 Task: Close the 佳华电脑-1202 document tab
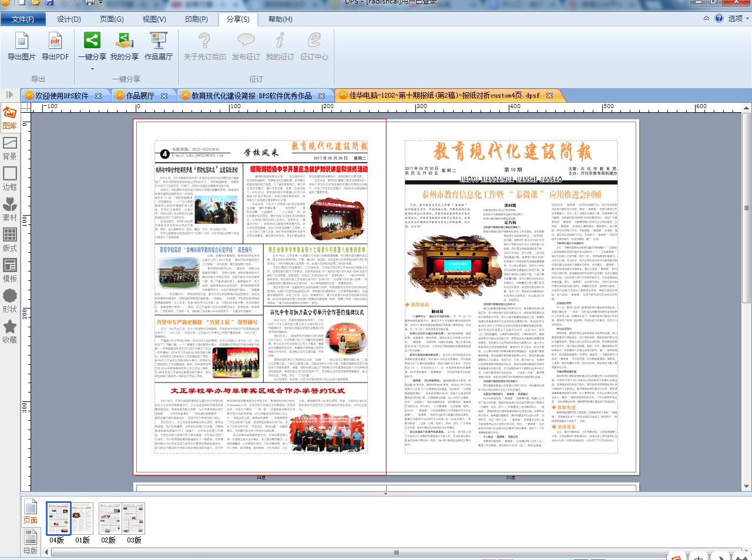point(550,95)
